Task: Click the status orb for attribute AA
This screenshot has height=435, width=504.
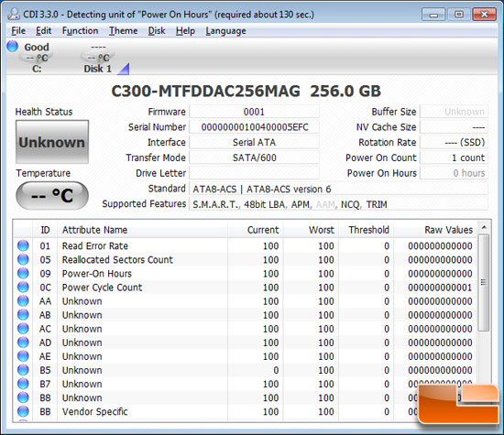Action: [23, 301]
